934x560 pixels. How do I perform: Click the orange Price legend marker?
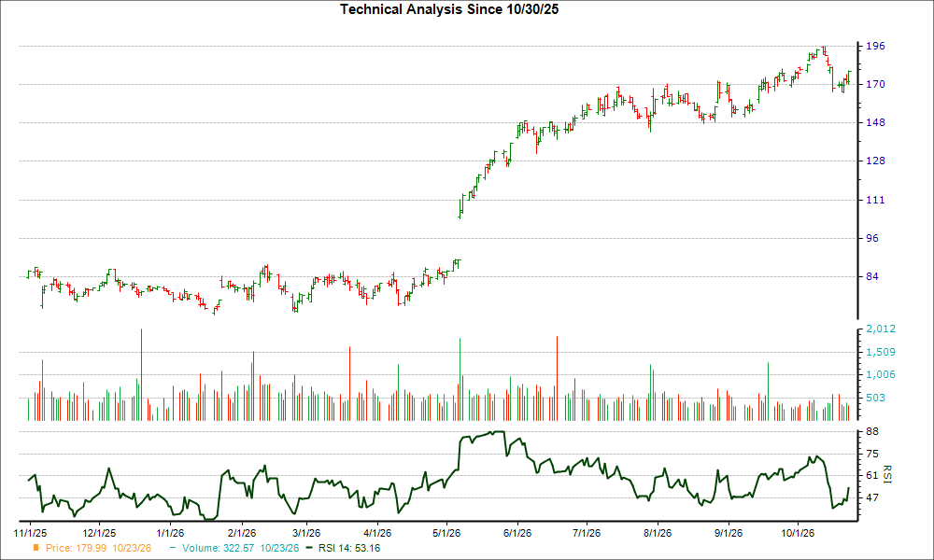pyautogui.click(x=36, y=548)
